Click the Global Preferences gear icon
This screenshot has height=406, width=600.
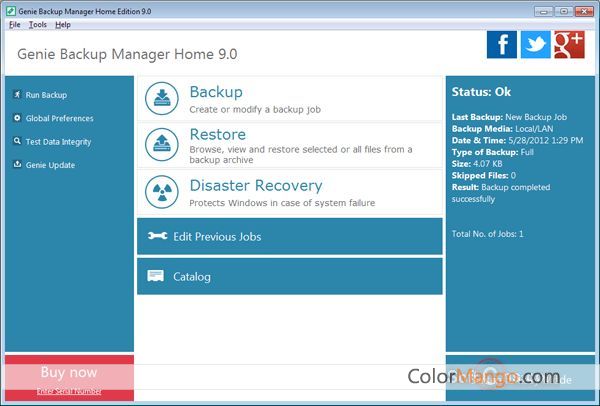[17, 118]
